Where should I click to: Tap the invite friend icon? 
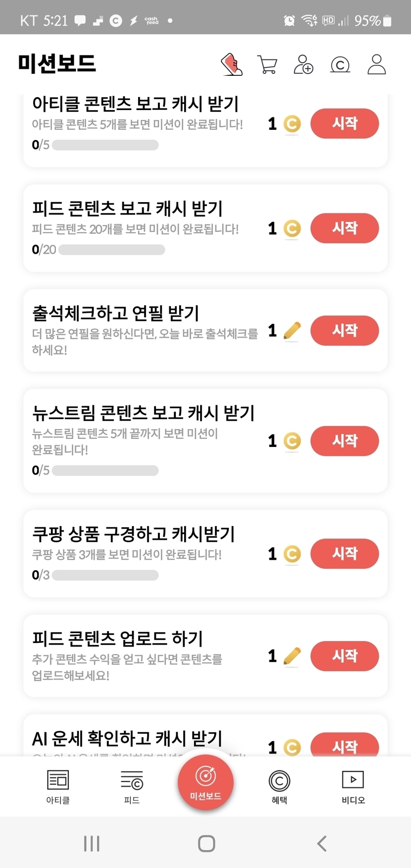pyautogui.click(x=304, y=64)
